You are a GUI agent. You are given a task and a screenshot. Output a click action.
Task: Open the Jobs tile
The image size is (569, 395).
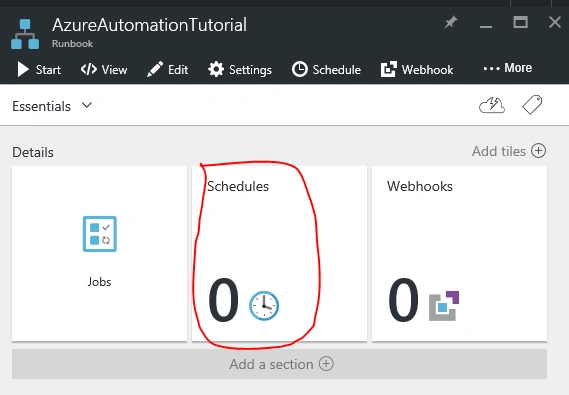coord(99,254)
